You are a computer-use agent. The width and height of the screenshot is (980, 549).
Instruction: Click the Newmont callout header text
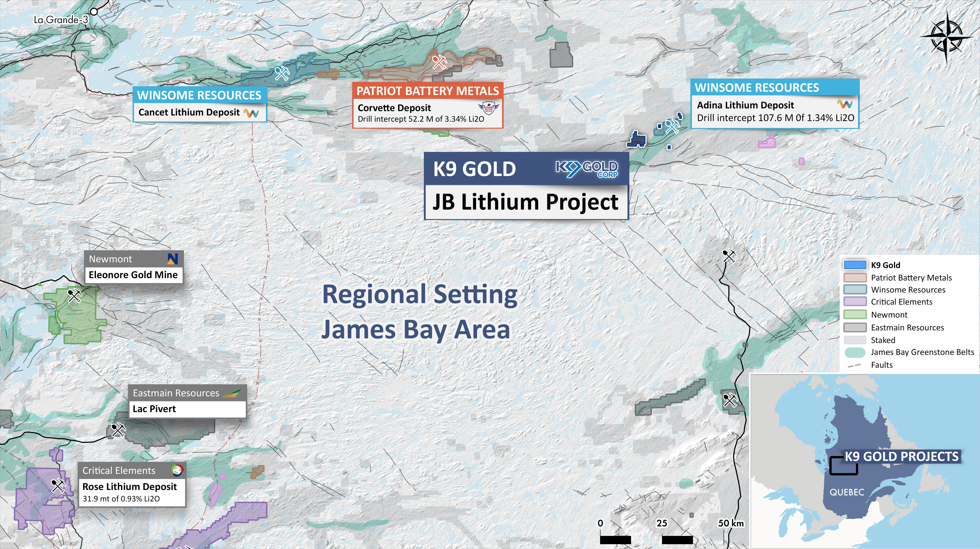click(x=110, y=259)
